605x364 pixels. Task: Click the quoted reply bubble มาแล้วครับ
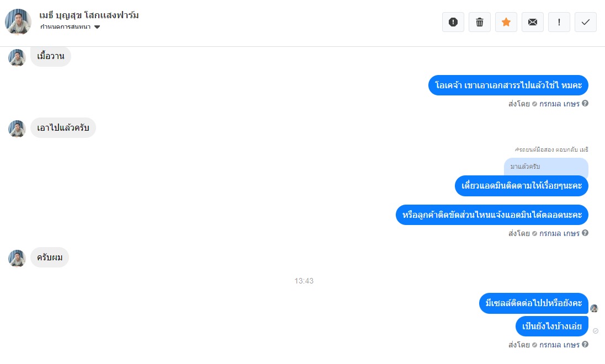(546, 167)
